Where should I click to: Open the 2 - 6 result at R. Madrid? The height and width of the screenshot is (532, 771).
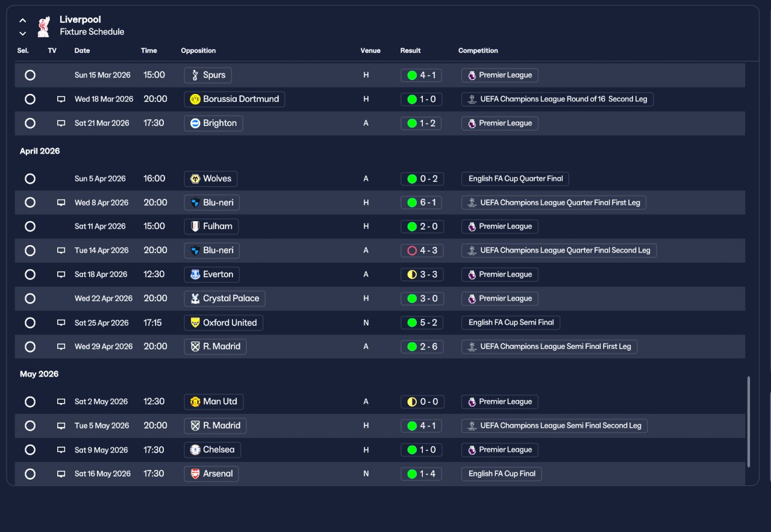pos(422,347)
